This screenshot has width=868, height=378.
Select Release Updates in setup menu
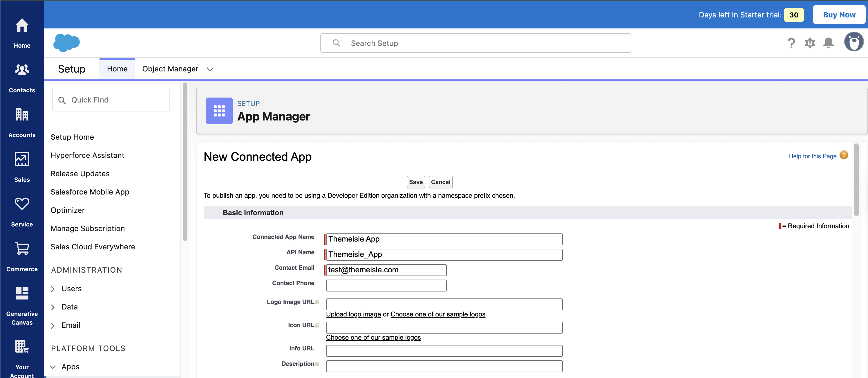[80, 174]
